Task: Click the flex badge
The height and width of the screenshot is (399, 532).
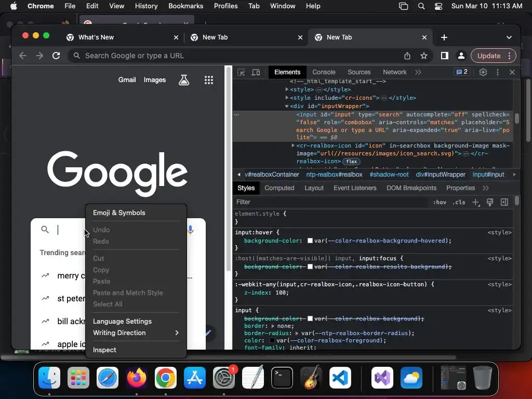Action: [x=351, y=162]
